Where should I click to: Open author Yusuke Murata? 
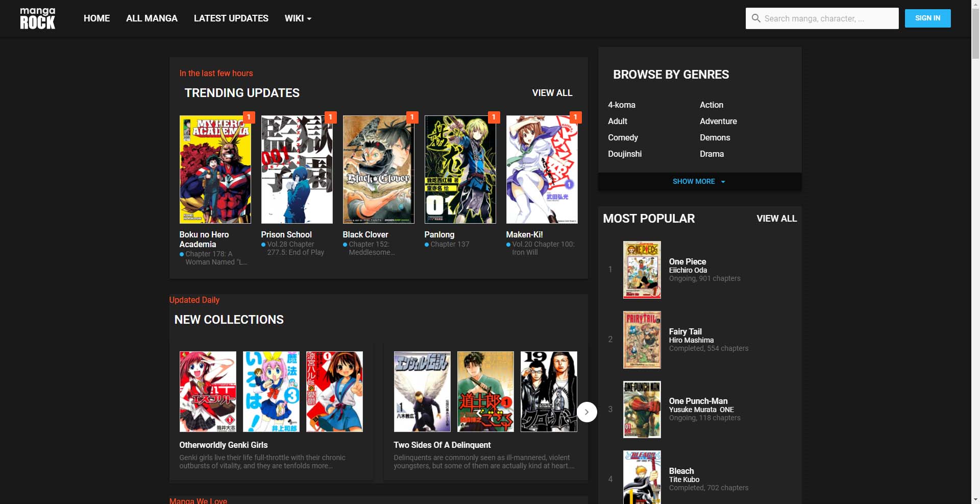(x=692, y=410)
